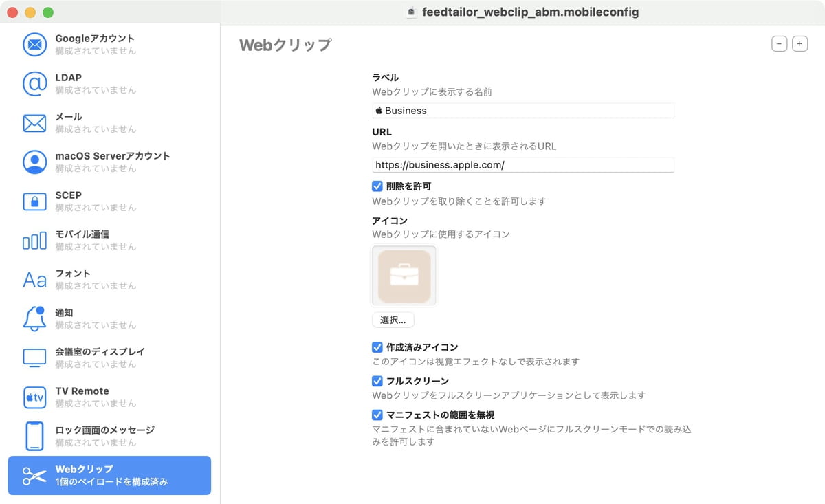Click the 1個のペイロードを構成済み status text
Viewport: 825px width, 504px height.
[x=111, y=482]
